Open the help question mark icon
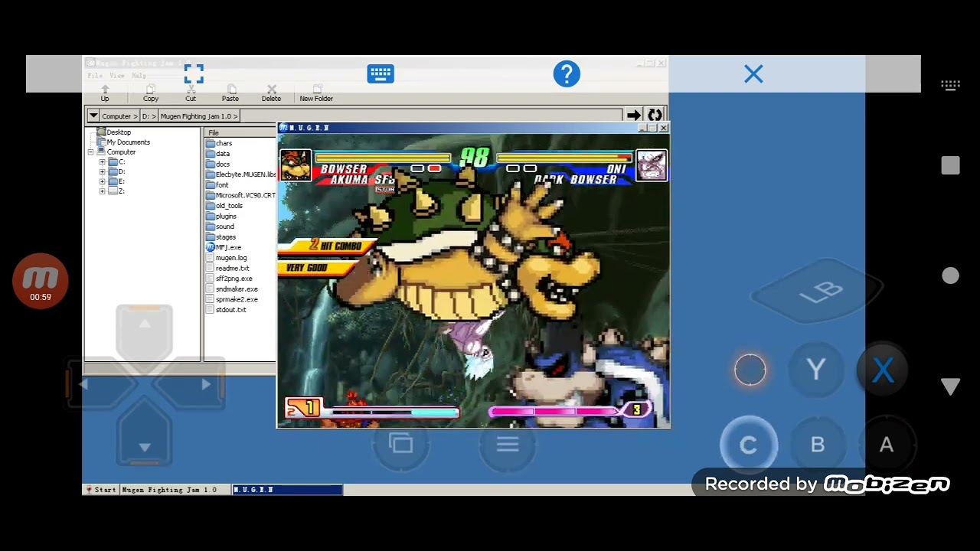Image resolution: width=980 pixels, height=551 pixels. [x=567, y=74]
